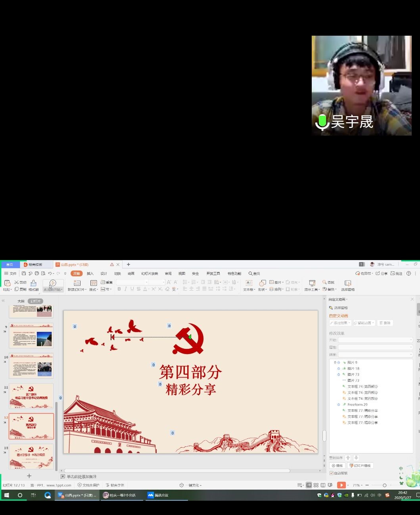This screenshot has height=515, width=420.
Task: Switch left pane to 大纲 outline view
Action: (x=21, y=301)
